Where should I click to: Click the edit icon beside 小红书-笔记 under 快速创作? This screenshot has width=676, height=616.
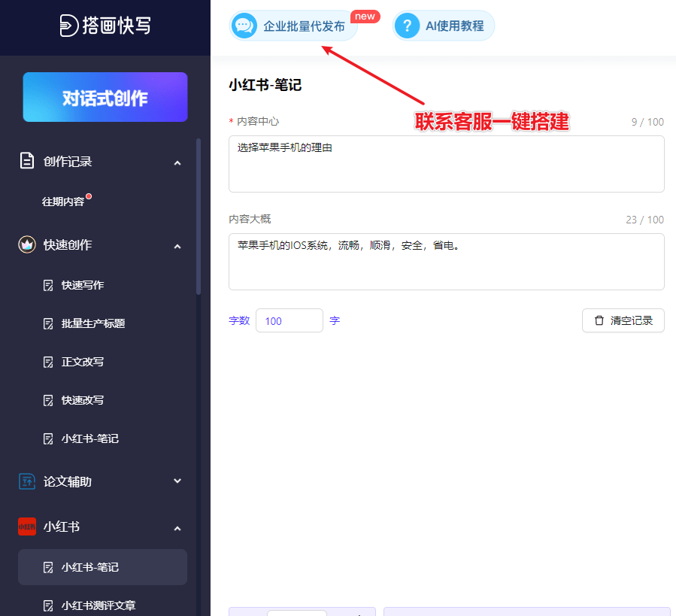pyautogui.click(x=48, y=439)
